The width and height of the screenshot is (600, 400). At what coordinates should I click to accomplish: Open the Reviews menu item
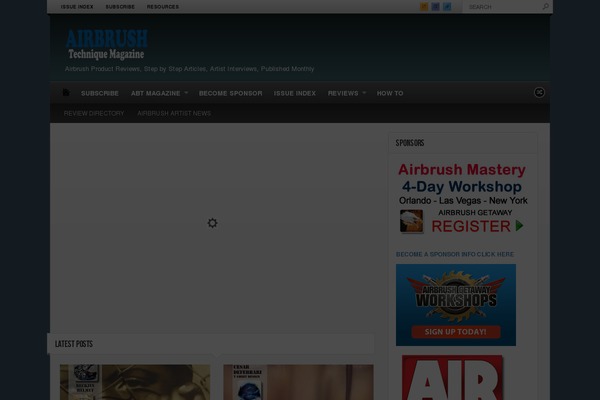pyautogui.click(x=343, y=93)
